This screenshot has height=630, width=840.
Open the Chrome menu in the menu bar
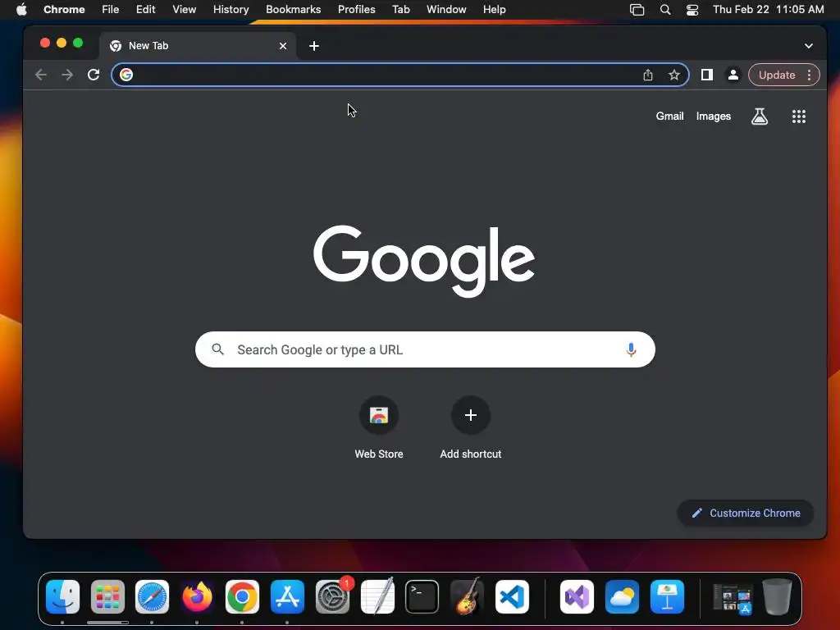64,9
